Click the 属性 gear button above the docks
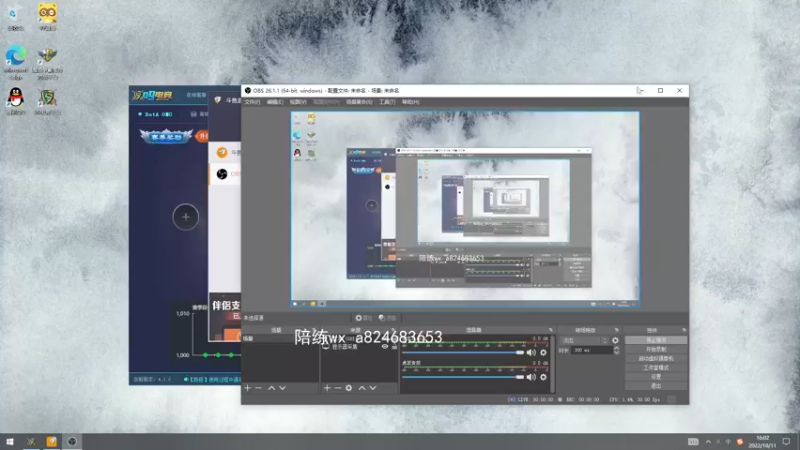800x450 pixels. coord(364,318)
